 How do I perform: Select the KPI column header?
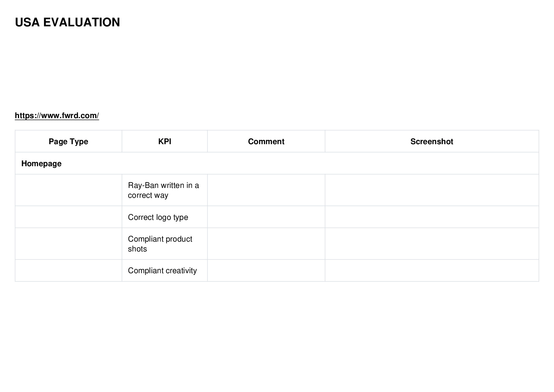(x=164, y=141)
